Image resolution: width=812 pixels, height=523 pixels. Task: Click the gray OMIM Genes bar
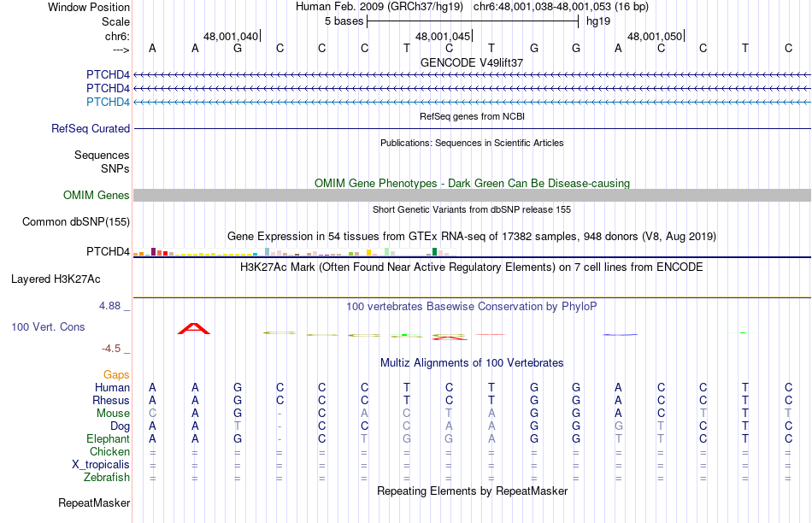click(472, 195)
